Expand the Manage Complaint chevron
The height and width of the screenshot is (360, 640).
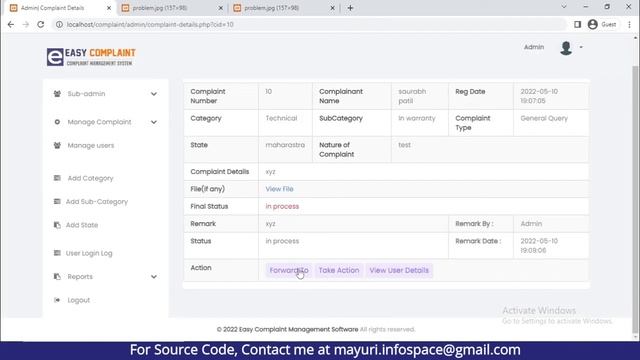coord(153,122)
